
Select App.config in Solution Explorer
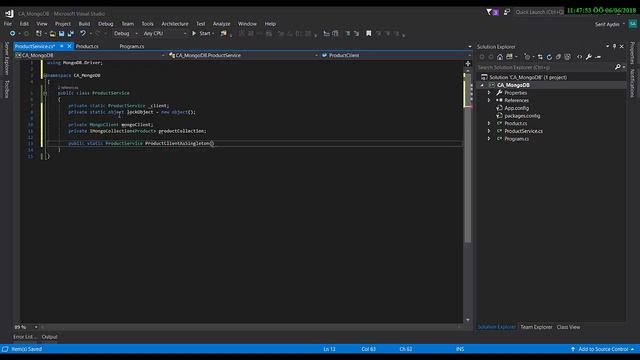[516, 108]
